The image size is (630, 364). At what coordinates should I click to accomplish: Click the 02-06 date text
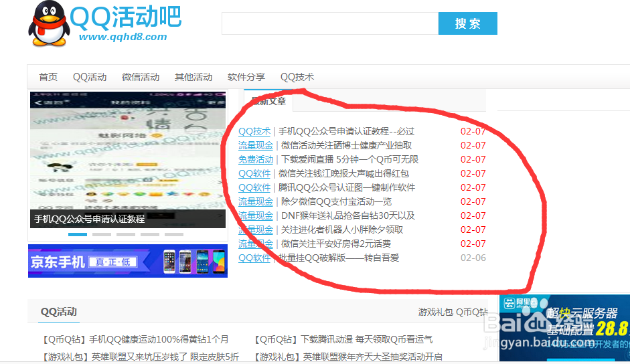(473, 258)
